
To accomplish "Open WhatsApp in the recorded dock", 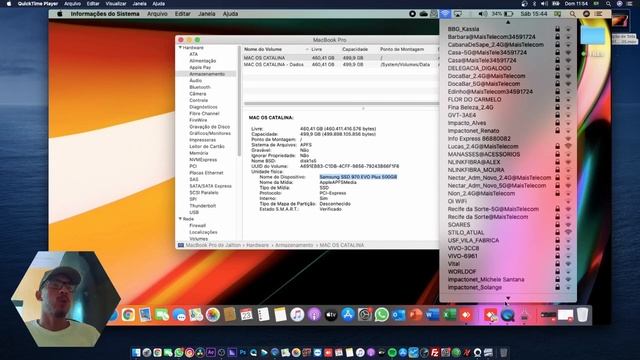I will pyautogui.click(x=382, y=315).
